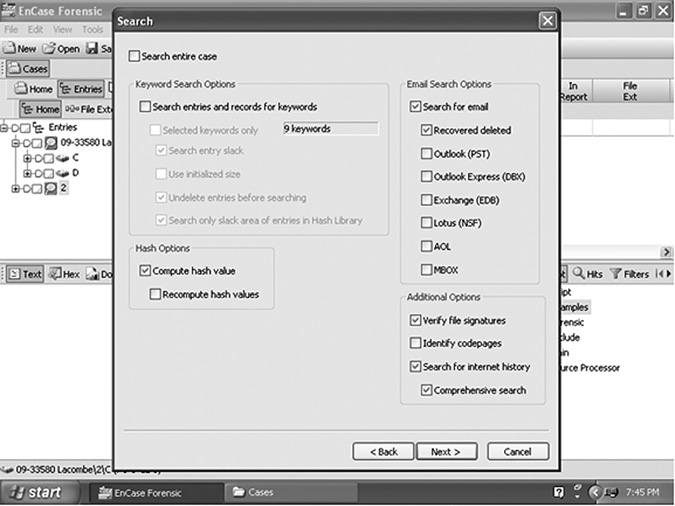Select the lower Home sub-tab beside File Extents
The image size is (675, 506).
[40, 109]
